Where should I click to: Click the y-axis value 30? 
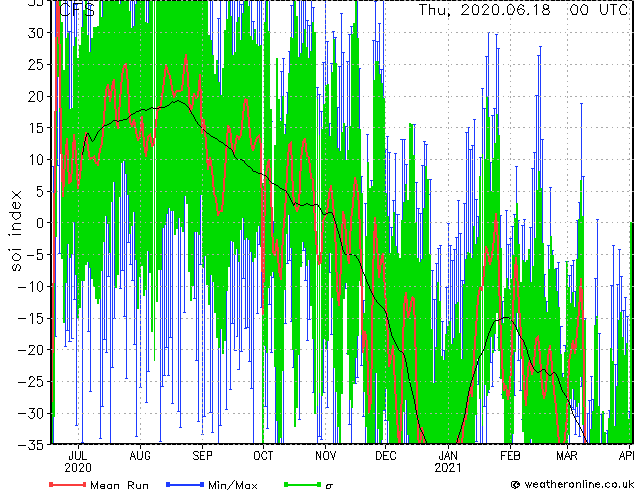[35, 33]
